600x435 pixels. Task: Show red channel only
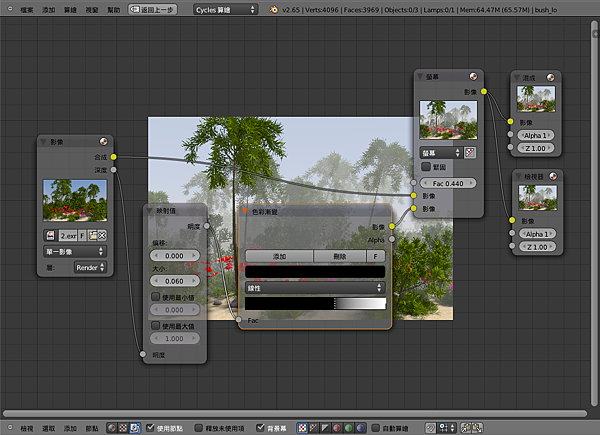(337, 428)
